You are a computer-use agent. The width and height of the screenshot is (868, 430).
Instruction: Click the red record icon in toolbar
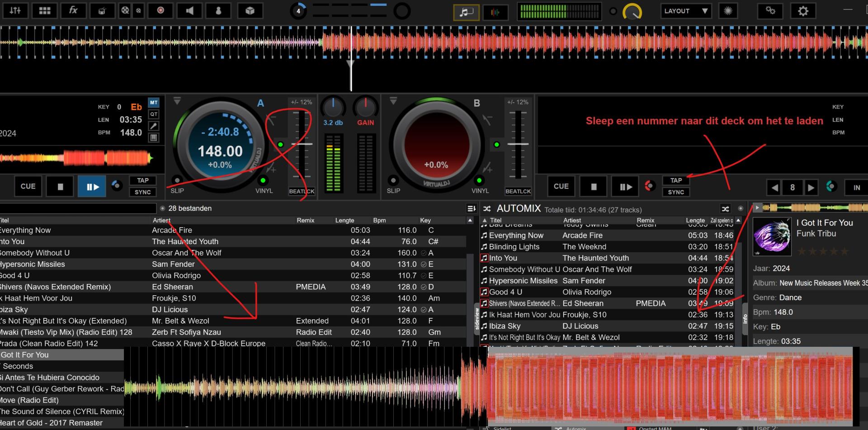click(x=160, y=10)
